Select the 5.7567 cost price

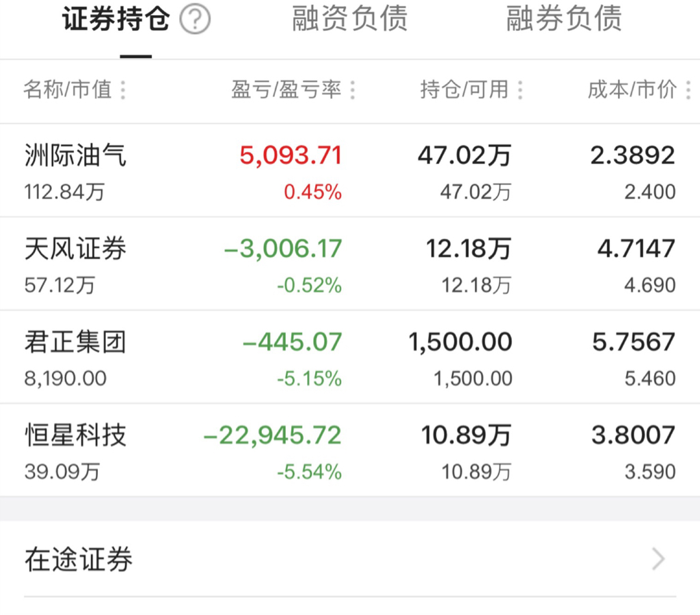[x=634, y=342]
